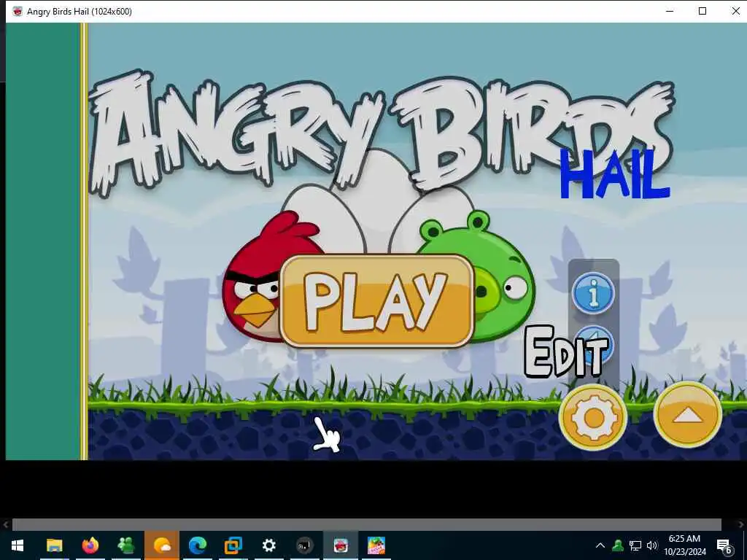Launch Firefox from the taskbar
This screenshot has width=747, height=560.
tap(90, 545)
